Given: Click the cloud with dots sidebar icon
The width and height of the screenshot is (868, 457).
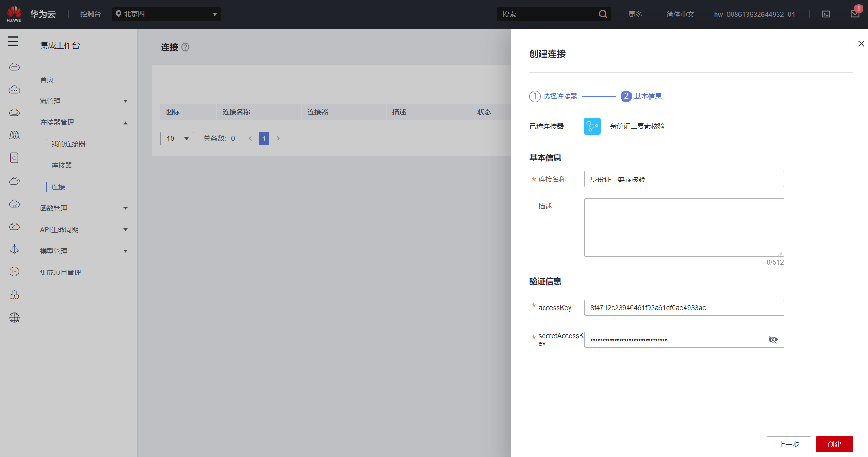Looking at the screenshot, I should coord(14,89).
